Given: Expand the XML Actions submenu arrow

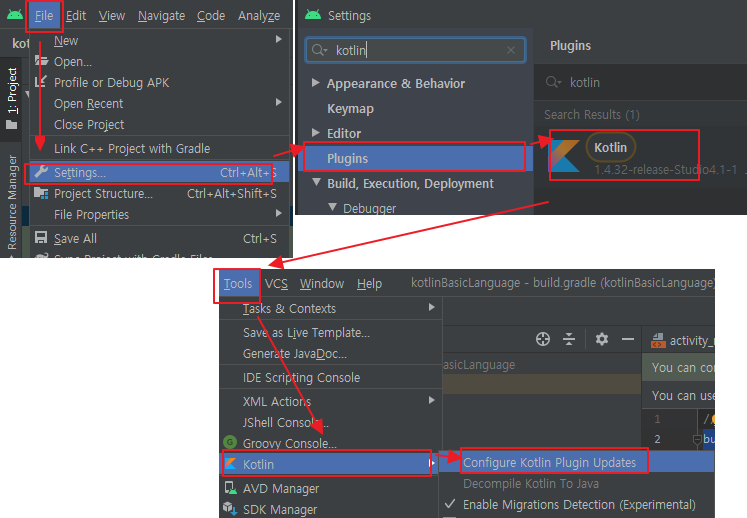Looking at the screenshot, I should click(431, 400).
